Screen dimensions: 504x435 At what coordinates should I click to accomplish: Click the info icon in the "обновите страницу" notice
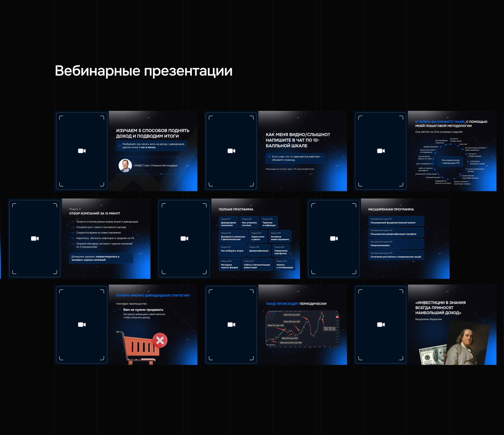coord(269,157)
